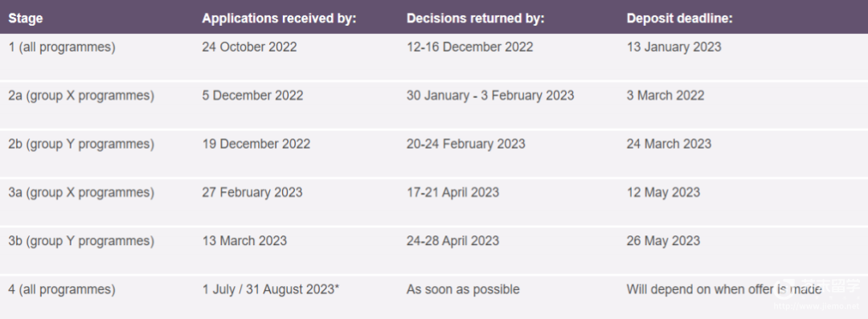The image size is (868, 319).
Task: Select the '2b (group Y programmes)' stage cell
Action: (x=81, y=144)
